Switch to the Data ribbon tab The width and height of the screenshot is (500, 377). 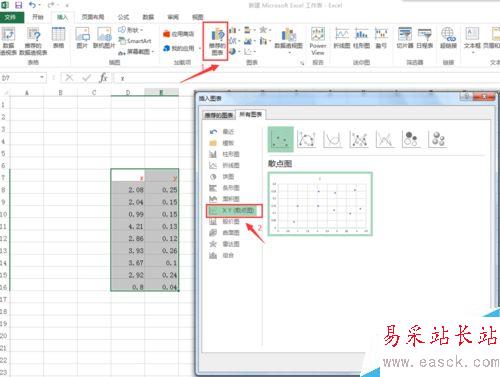pyautogui.click(x=148, y=17)
